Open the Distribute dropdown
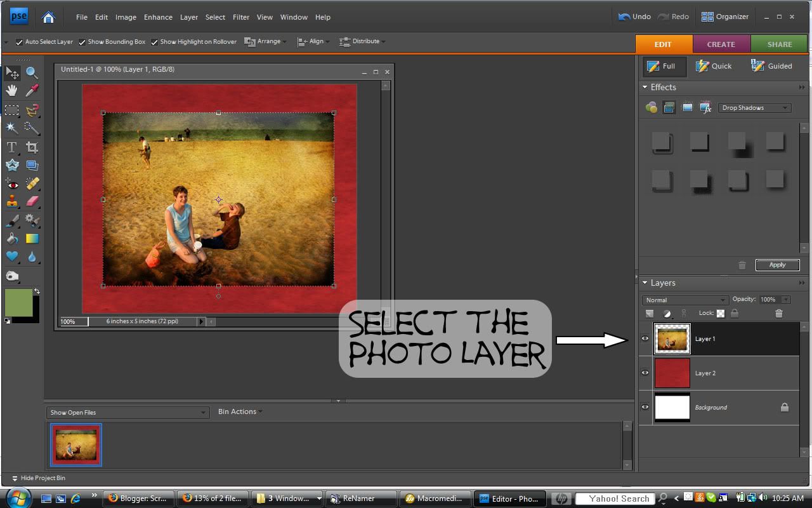 click(x=363, y=41)
